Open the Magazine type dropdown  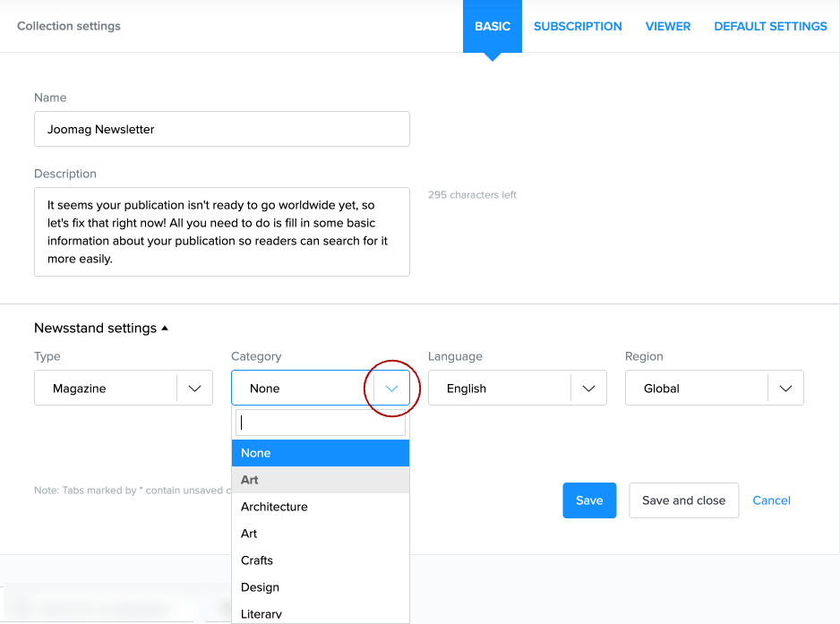click(106, 389)
